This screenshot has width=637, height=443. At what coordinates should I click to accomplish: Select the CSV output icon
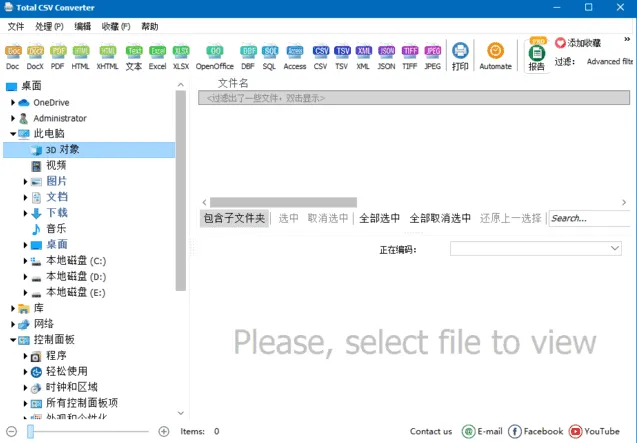321,56
